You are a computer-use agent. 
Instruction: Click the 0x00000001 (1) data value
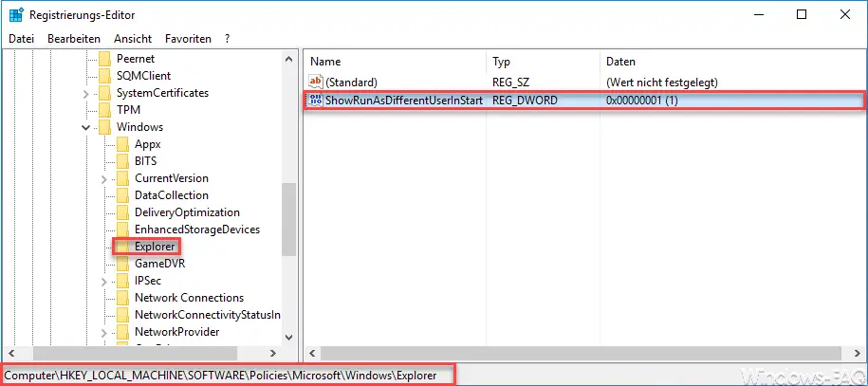point(642,101)
